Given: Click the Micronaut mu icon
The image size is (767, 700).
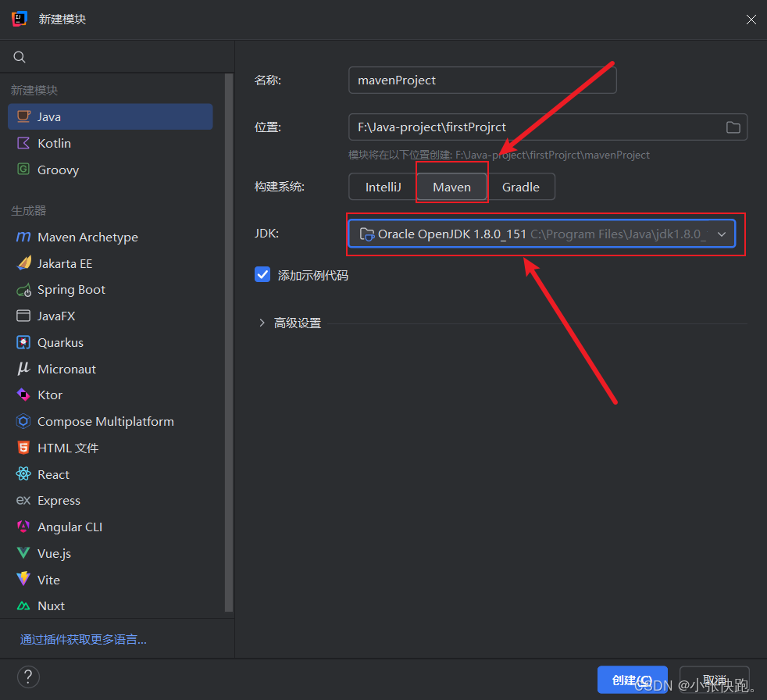Looking at the screenshot, I should click(23, 368).
